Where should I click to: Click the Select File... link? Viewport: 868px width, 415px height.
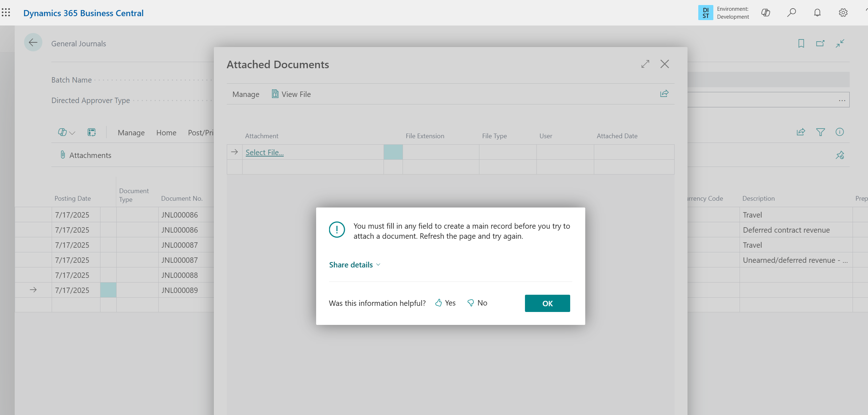click(264, 153)
